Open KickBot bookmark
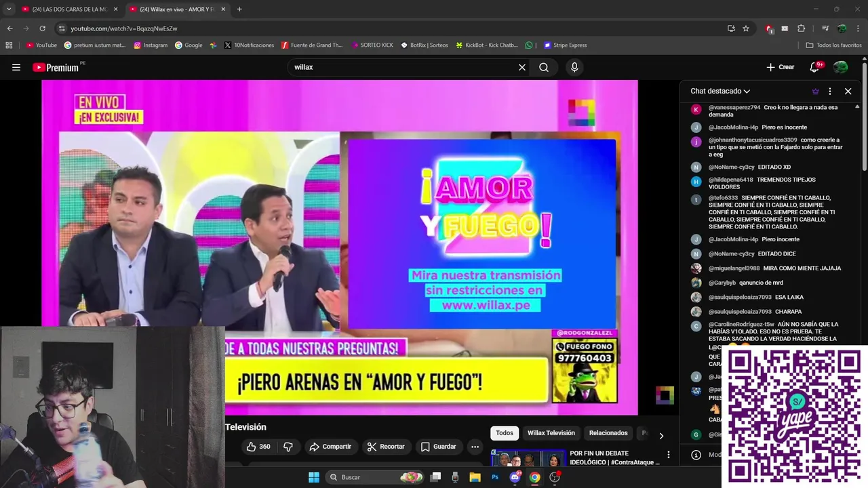 [x=486, y=45]
